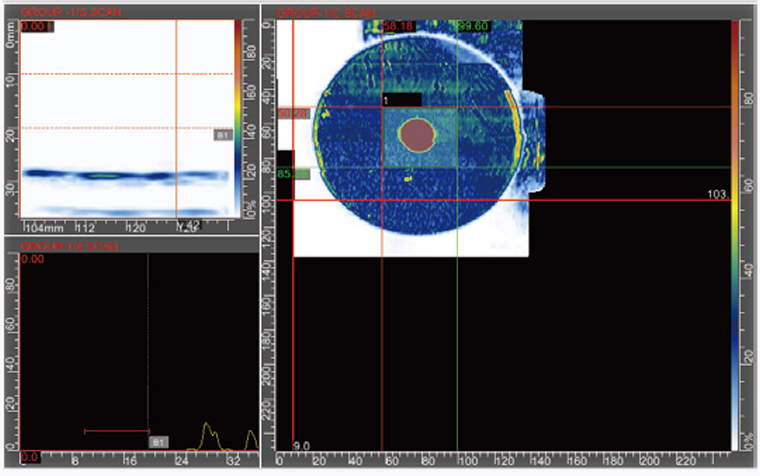The height and width of the screenshot is (476, 760).
Task: Click the black annotation box labeled 1
Action: [x=402, y=100]
